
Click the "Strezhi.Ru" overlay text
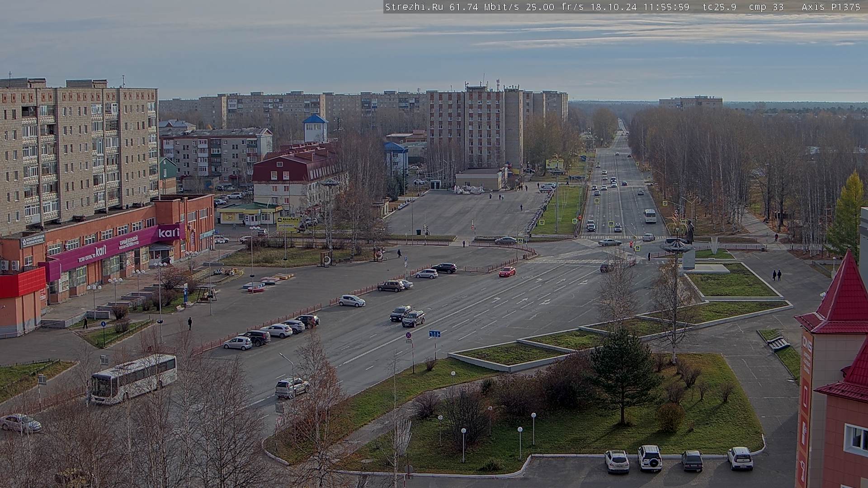click(x=414, y=7)
